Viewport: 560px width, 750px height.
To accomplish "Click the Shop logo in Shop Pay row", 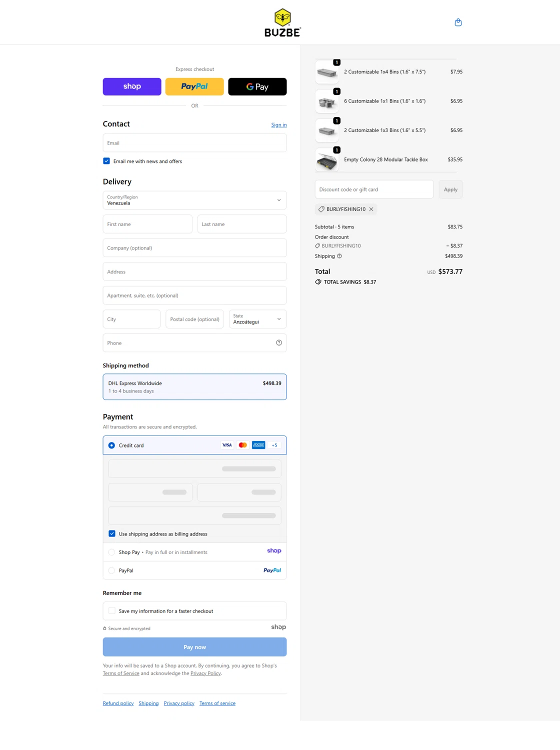I will [274, 551].
